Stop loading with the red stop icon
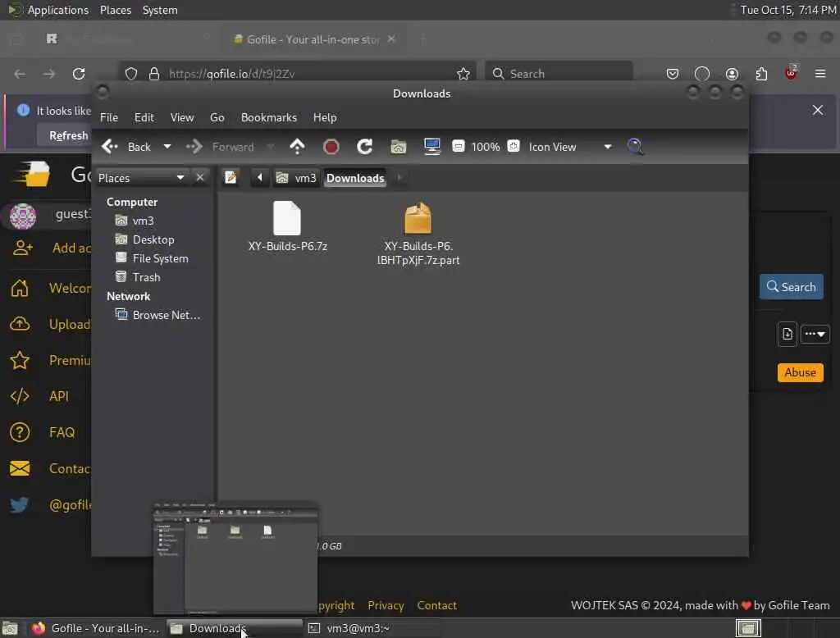Image resolution: width=840 pixels, height=638 pixels. click(331, 147)
